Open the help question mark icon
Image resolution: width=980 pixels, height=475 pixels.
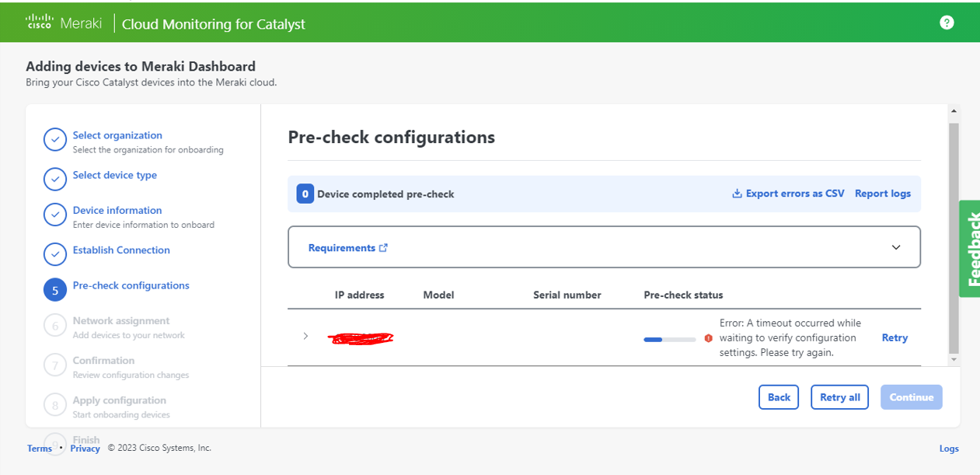[947, 22]
